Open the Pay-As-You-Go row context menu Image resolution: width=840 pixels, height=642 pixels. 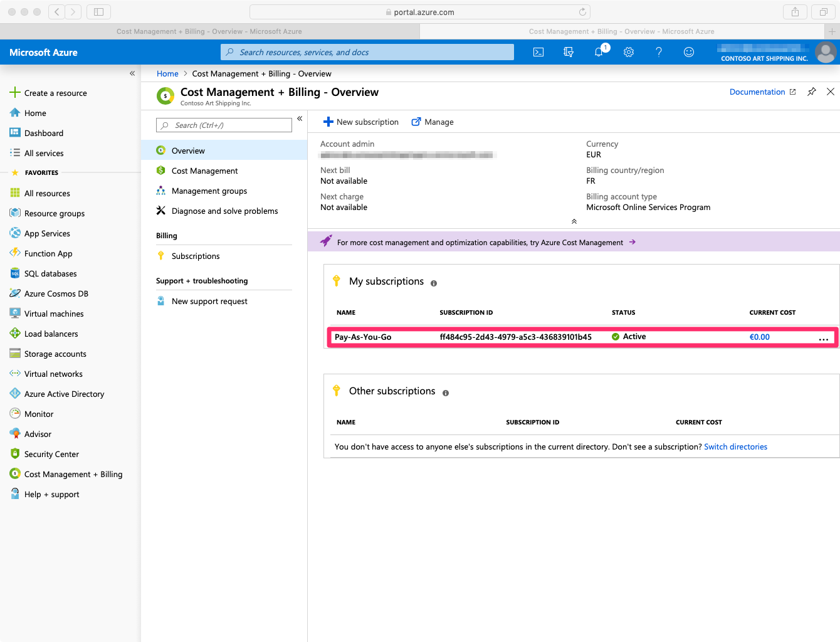823,339
